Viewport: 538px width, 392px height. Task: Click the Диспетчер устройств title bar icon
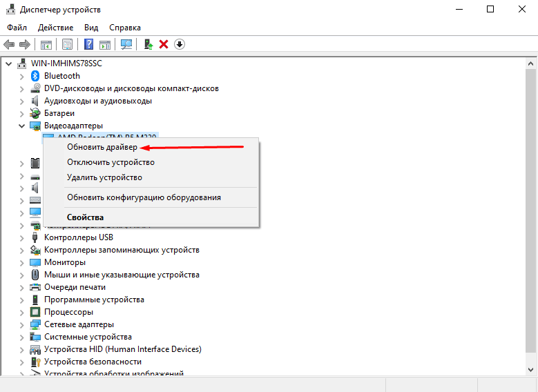click(11, 9)
